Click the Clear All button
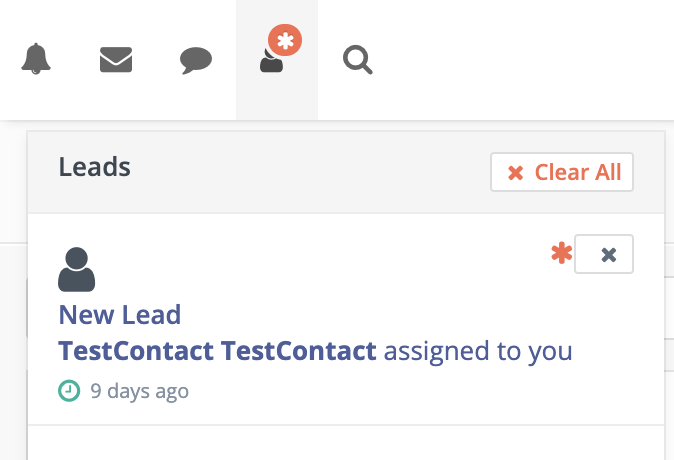Screen dimensions: 674x460 [x=562, y=172]
